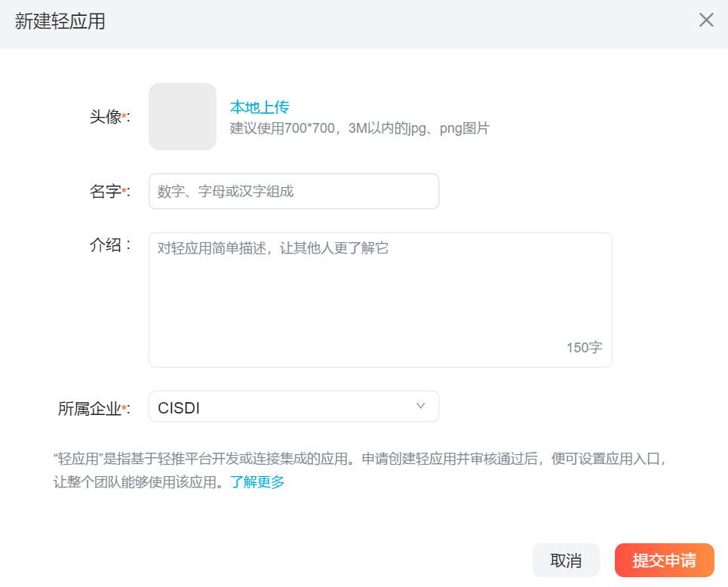Screen dimensions: 728x587
Task: Click the "轻应用" explanation paragraph
Action: coord(361,471)
